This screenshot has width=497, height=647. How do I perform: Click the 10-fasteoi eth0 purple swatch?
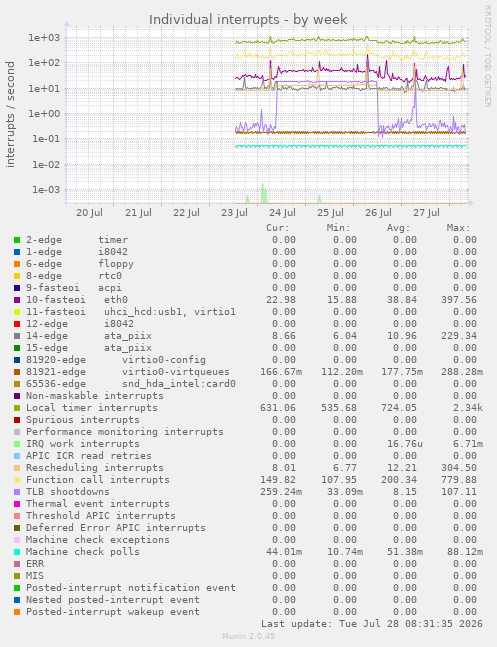[17, 300]
